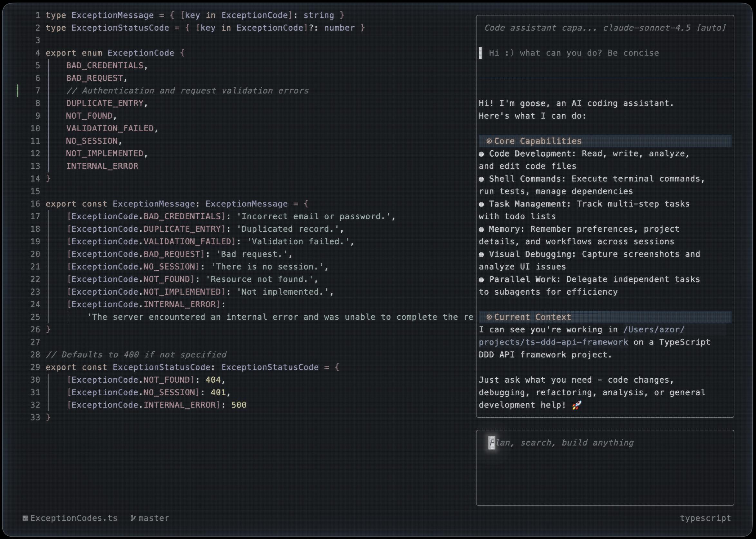This screenshot has width=756, height=539.
Task: Click the user prompt quote bar marker
Action: point(480,53)
